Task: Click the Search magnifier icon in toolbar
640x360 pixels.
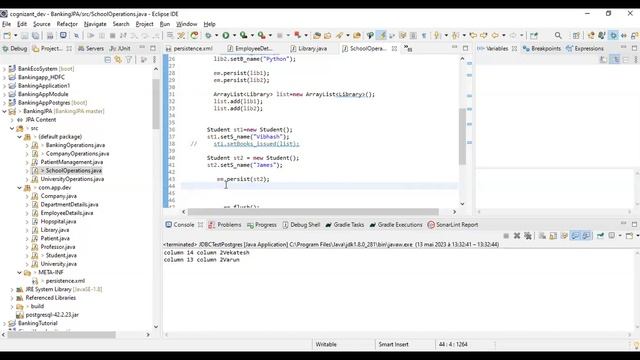Action: [x=558, y=36]
